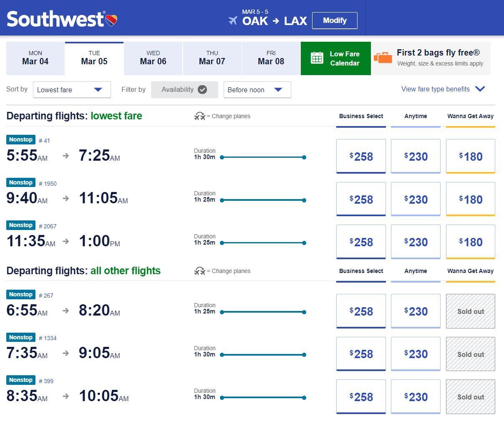
Task: Click the arrow icon between 5:55 AM and 7:25 AM
Action: 66,156
